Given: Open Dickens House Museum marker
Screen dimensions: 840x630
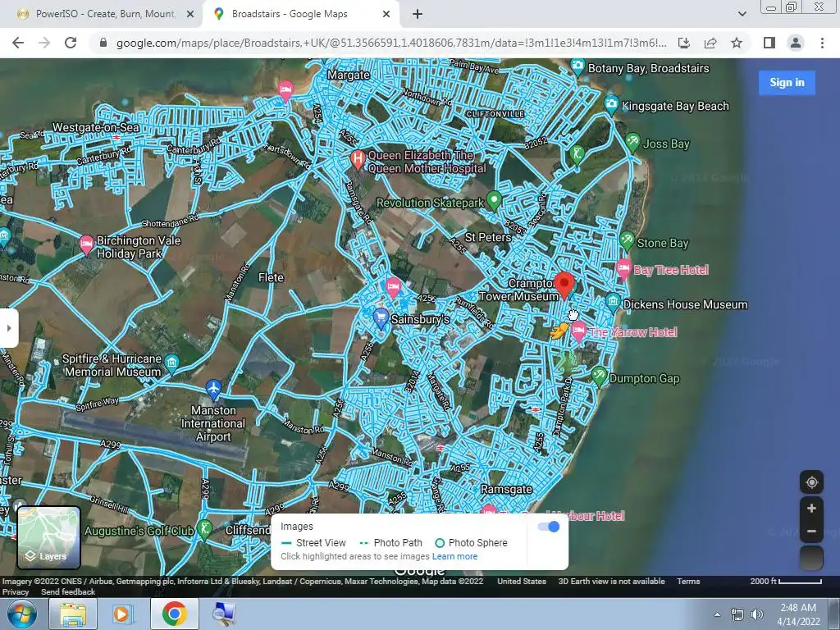Looking at the screenshot, I should (613, 303).
